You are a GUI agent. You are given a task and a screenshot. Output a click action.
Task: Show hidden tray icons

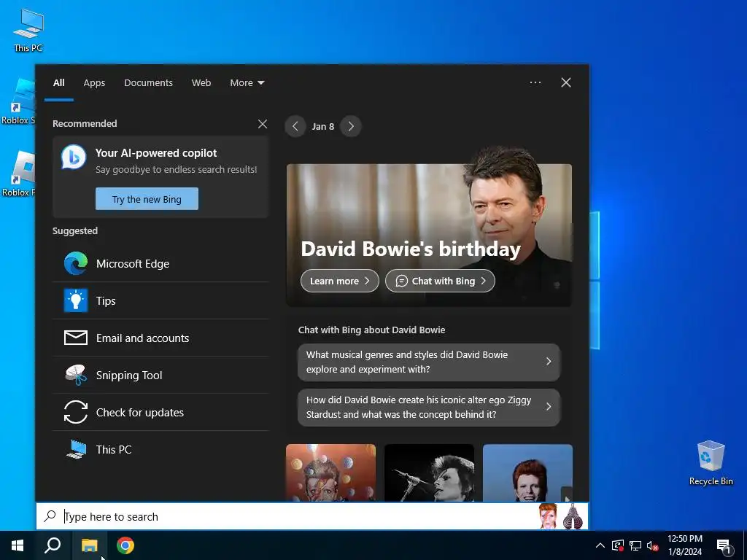600,545
